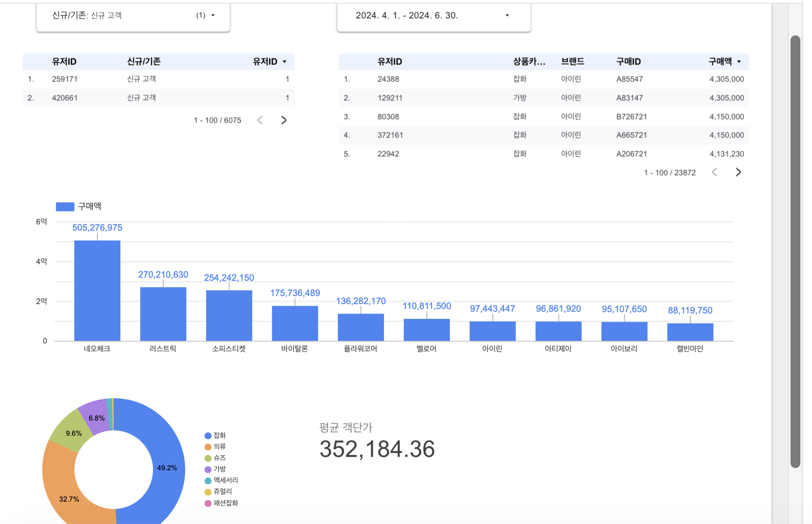Click the 신규/기존 column header
This screenshot has height=524, width=812.
(144, 62)
